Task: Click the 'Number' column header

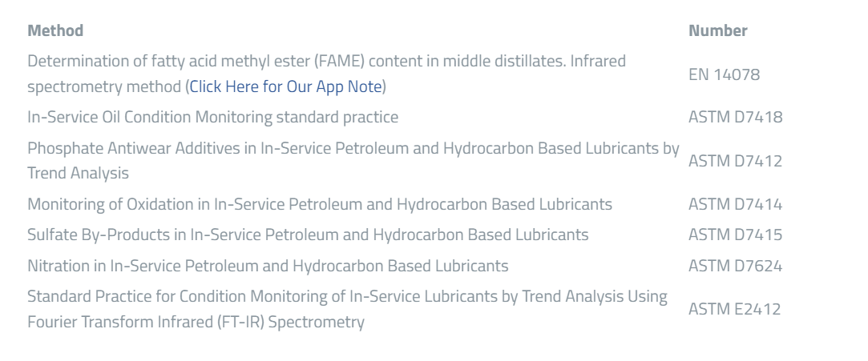Action: 717,31
